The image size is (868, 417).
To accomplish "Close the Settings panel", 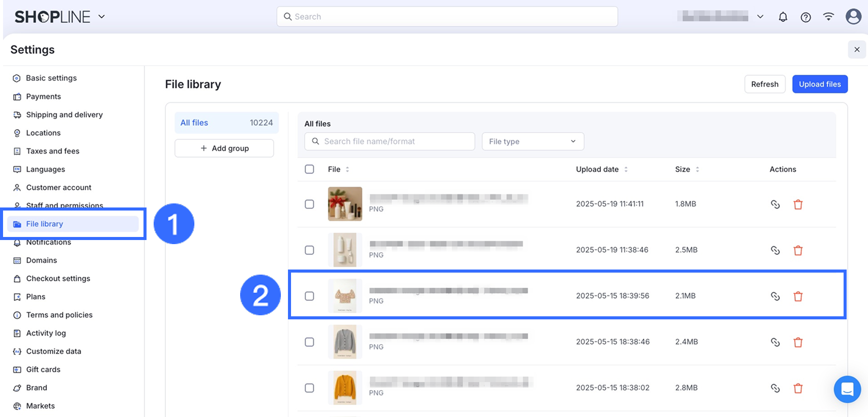I will click(x=857, y=49).
